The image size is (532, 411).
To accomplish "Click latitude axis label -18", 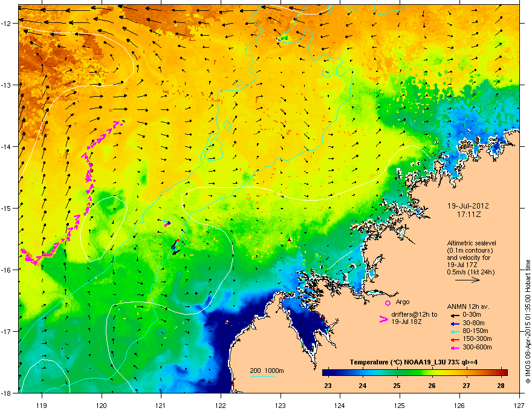I will coord(7,393).
